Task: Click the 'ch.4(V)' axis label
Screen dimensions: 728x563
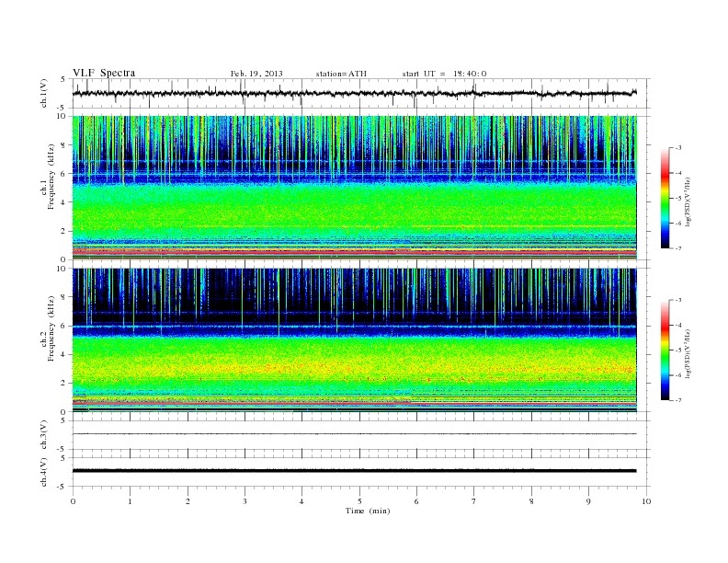Action: [x=44, y=472]
